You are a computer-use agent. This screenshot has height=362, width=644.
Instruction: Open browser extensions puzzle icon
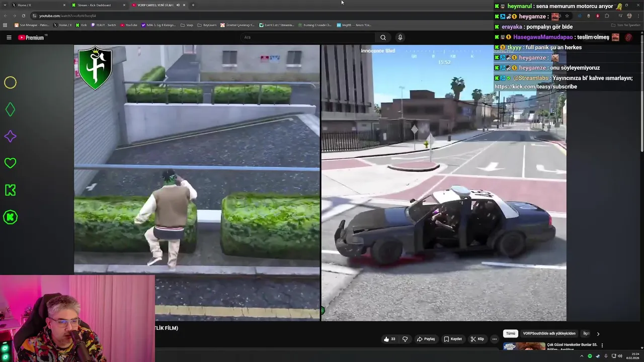coord(607,16)
